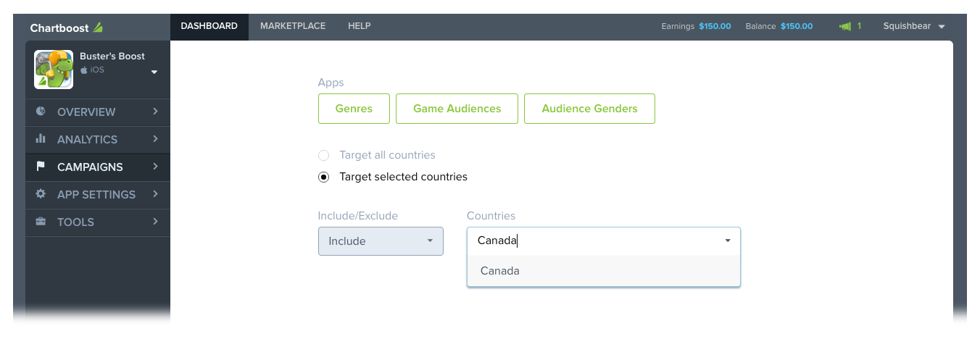The height and width of the screenshot is (339, 980).
Task: Expand the Buster's Boost app switcher arrow
Action: click(154, 72)
